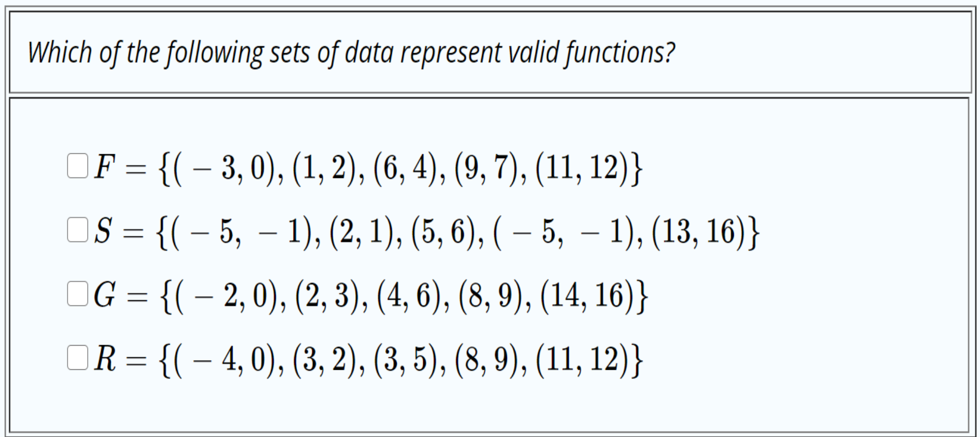Click the label F in the first option
Viewport: 980px width, 437px height.
(103, 167)
